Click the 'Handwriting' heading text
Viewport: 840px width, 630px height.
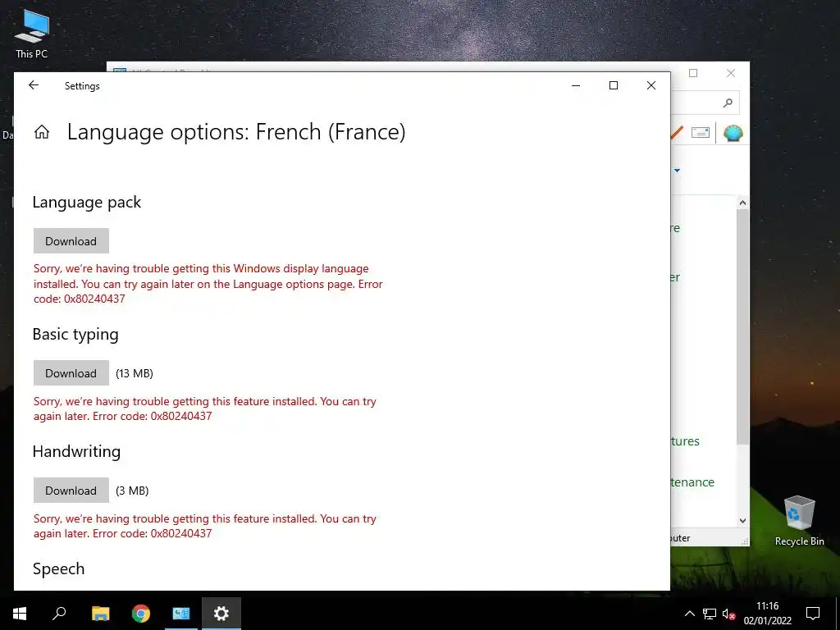[76, 452]
